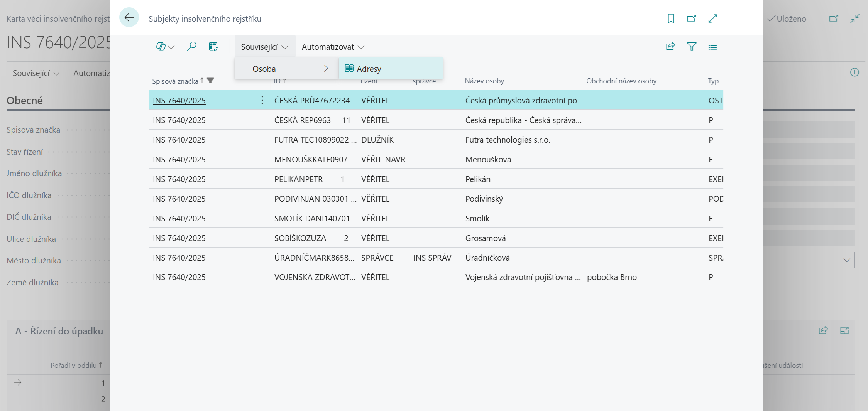Sort by the Typ column header
868x411 pixels.
[713, 81]
